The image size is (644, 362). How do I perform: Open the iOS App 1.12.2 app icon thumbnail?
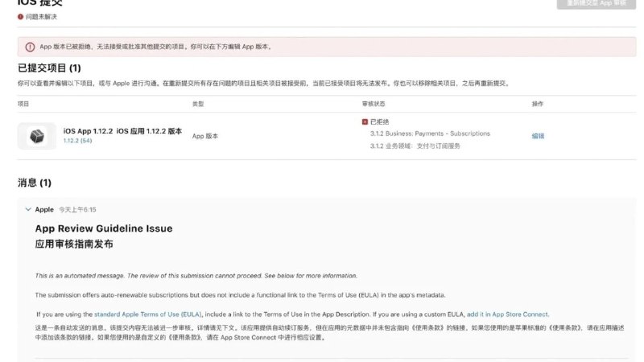[37, 136]
